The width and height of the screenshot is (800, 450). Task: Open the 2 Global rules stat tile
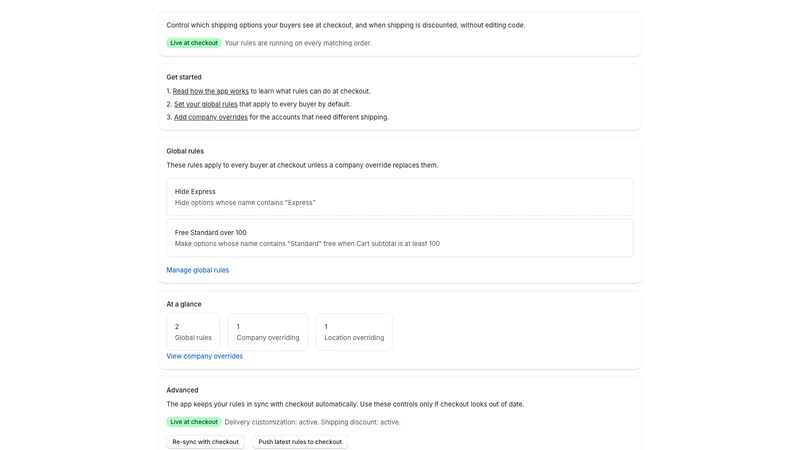click(193, 332)
